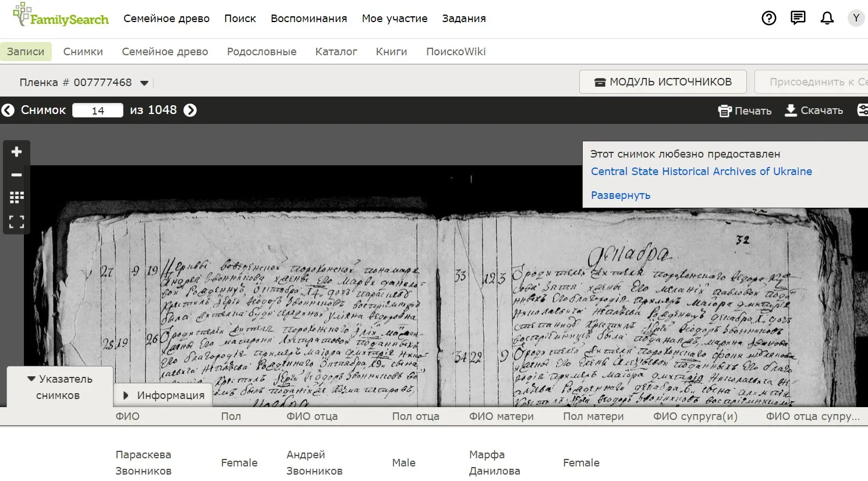Click the zoom in plus icon

tap(16, 152)
